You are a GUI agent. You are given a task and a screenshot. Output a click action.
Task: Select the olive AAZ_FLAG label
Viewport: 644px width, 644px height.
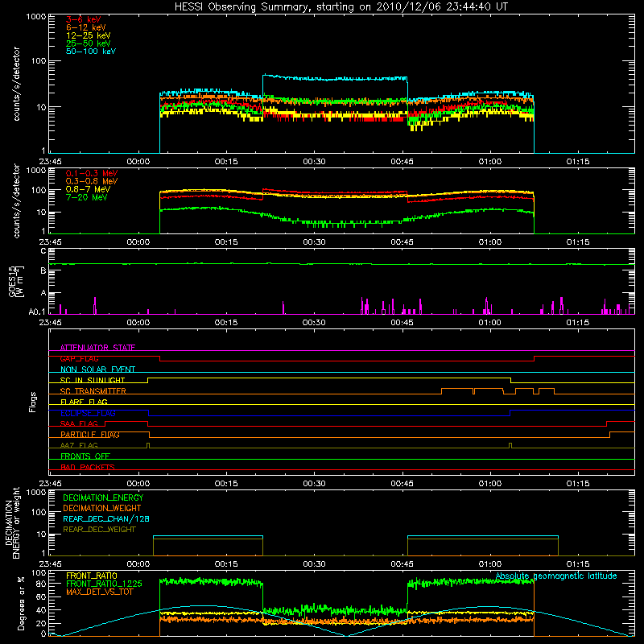tap(79, 445)
